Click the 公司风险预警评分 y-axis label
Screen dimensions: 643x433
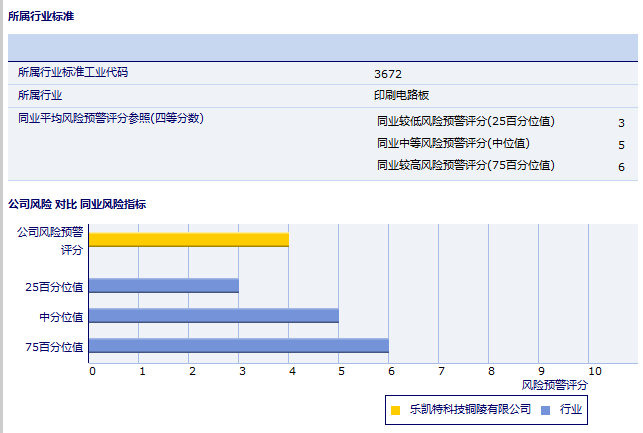point(51,240)
